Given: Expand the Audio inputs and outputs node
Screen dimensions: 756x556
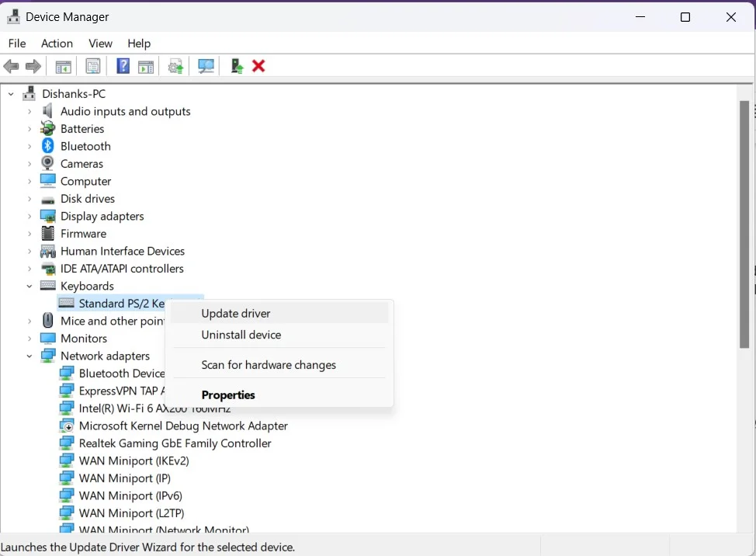Looking at the screenshot, I should click(29, 111).
